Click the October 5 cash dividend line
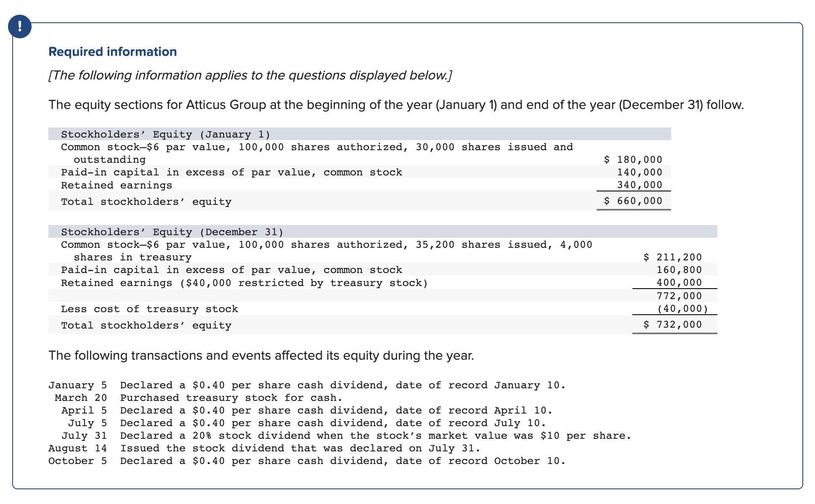This screenshot has width=815, height=504. pyautogui.click(x=342, y=461)
